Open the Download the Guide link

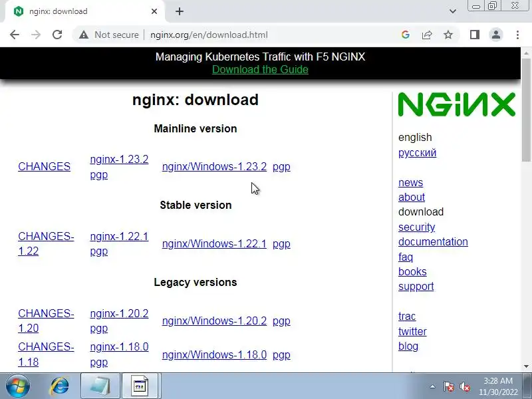click(260, 70)
